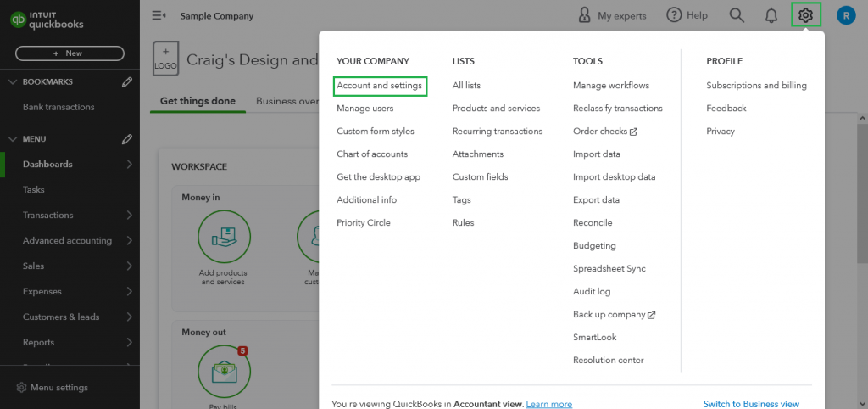Open Priority Circle
Screen dimensions: 868x409
[363, 223]
